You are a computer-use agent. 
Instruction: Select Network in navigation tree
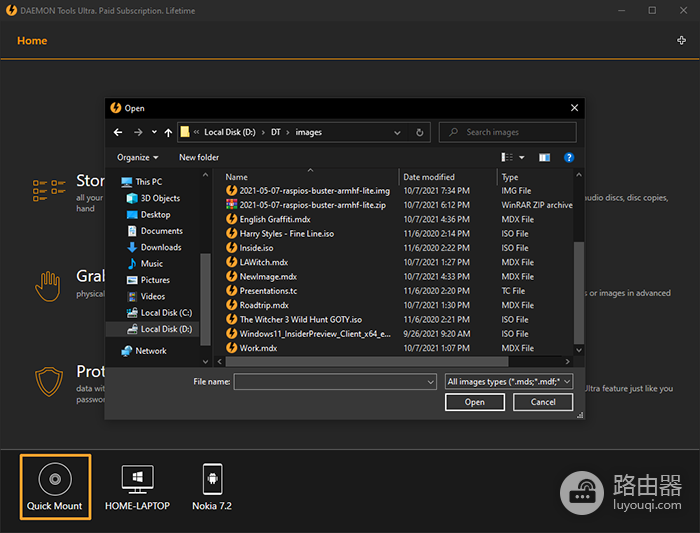tap(144, 351)
